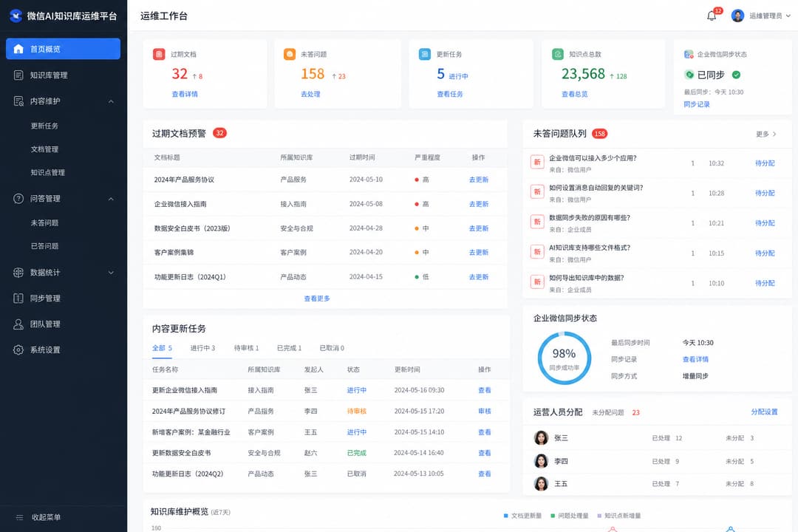Open the 运维管理员 account dropdown arrow
The image size is (798, 532).
788,16
